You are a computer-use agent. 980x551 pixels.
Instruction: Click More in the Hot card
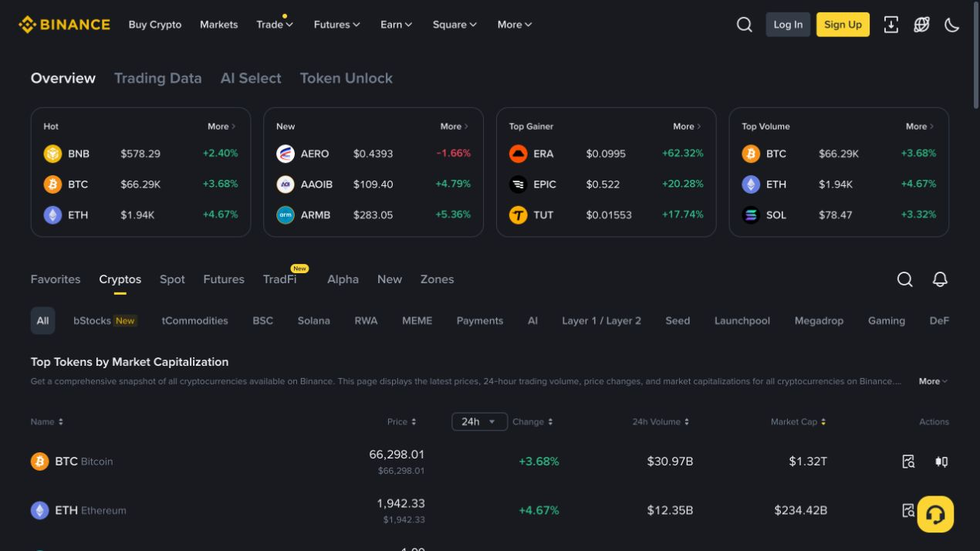point(221,127)
